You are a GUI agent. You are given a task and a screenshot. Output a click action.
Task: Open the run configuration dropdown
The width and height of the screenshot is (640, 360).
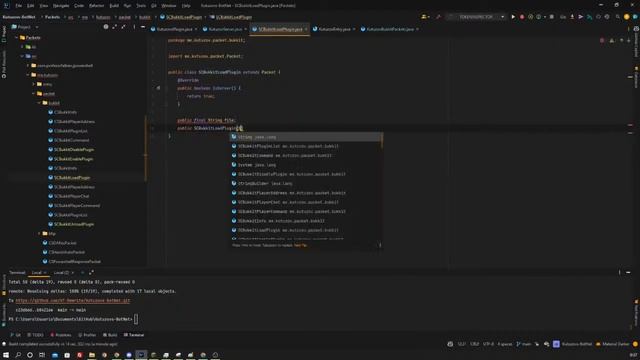click(x=476, y=17)
